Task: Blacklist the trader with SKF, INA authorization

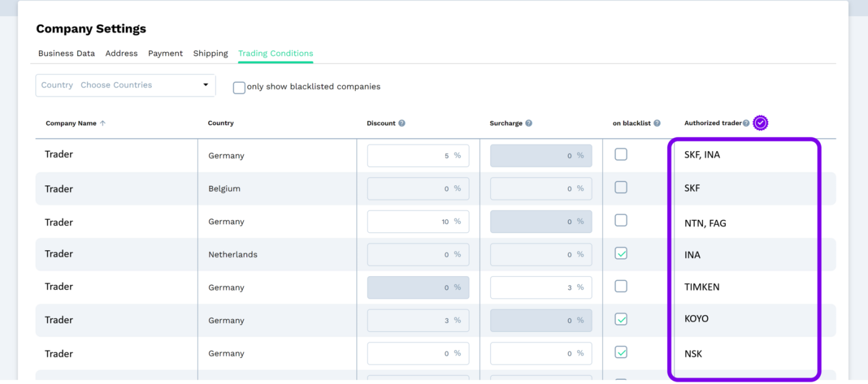Action: pyautogui.click(x=621, y=154)
